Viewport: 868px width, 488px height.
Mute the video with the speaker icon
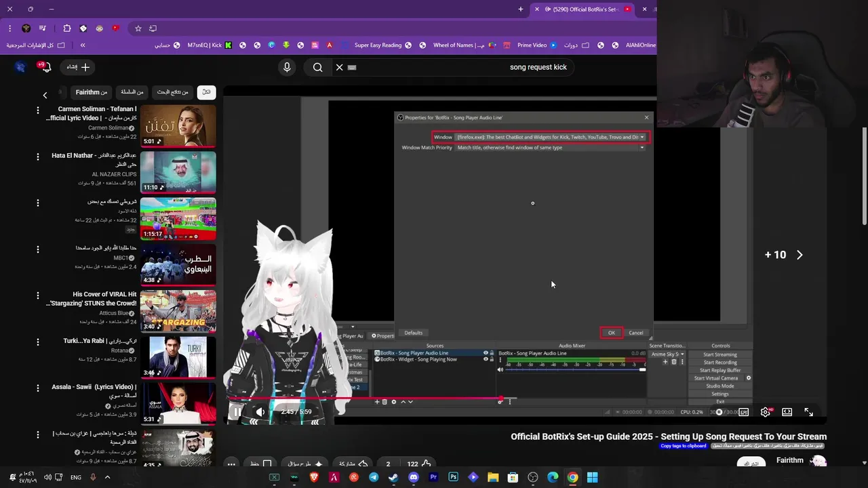[260, 411]
